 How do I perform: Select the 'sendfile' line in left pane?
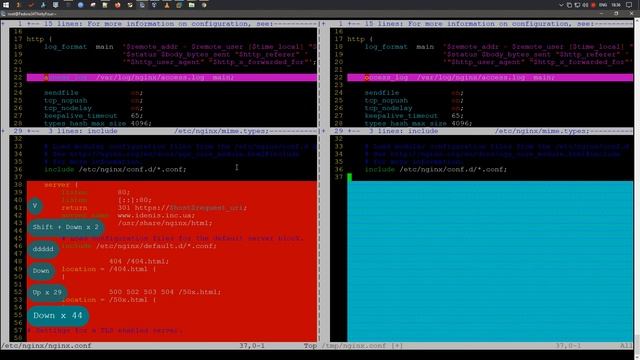coord(93,93)
